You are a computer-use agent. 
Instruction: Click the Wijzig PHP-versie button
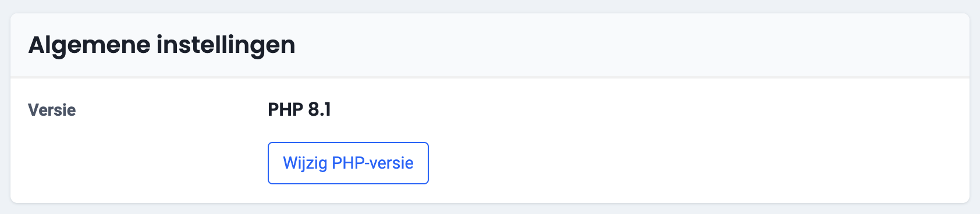tap(348, 163)
